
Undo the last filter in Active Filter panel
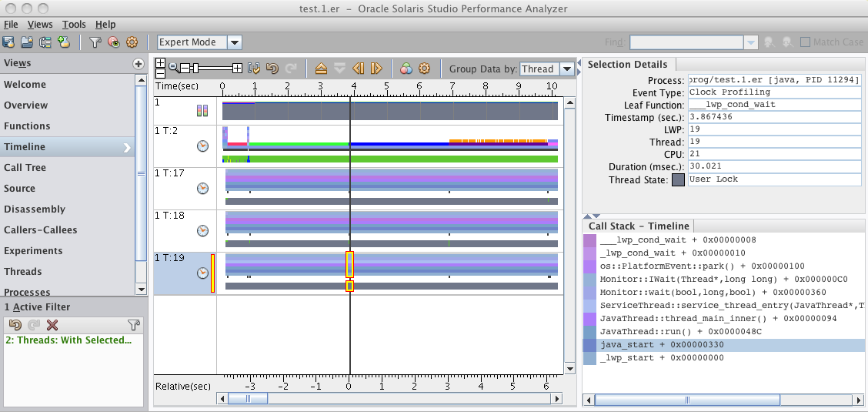pyautogui.click(x=15, y=325)
